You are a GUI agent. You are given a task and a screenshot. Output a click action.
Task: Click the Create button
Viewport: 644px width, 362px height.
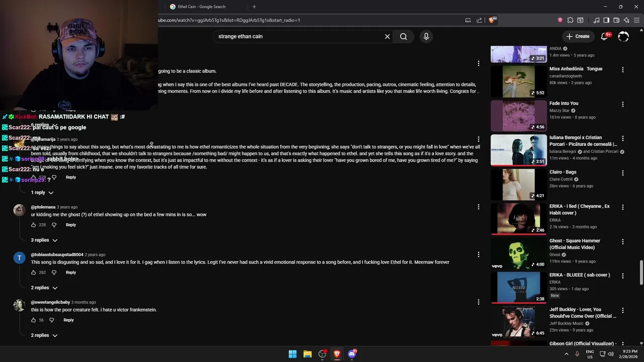578,36
